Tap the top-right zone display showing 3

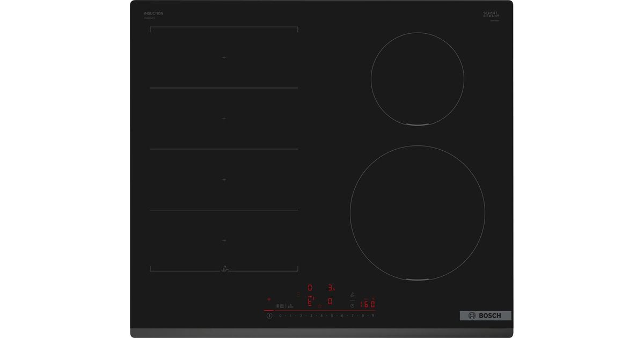pos(331,288)
